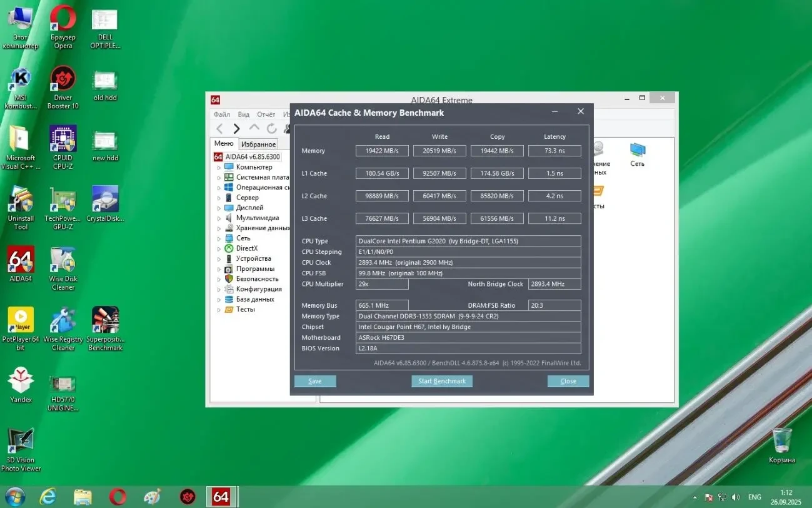The height and width of the screenshot is (508, 812).
Task: Open Driver Booster 10 desktop icon
Action: [63, 79]
